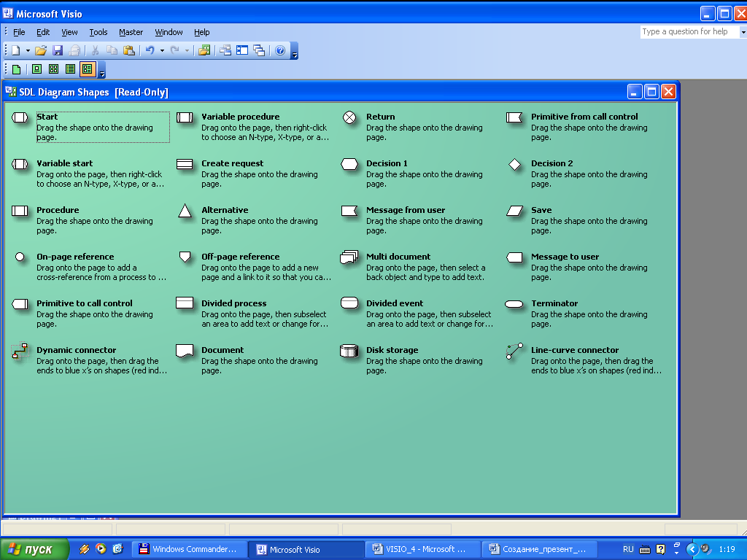Image resolution: width=747 pixels, height=560 pixels.
Task: Select the Multi document icon
Action: click(349, 257)
